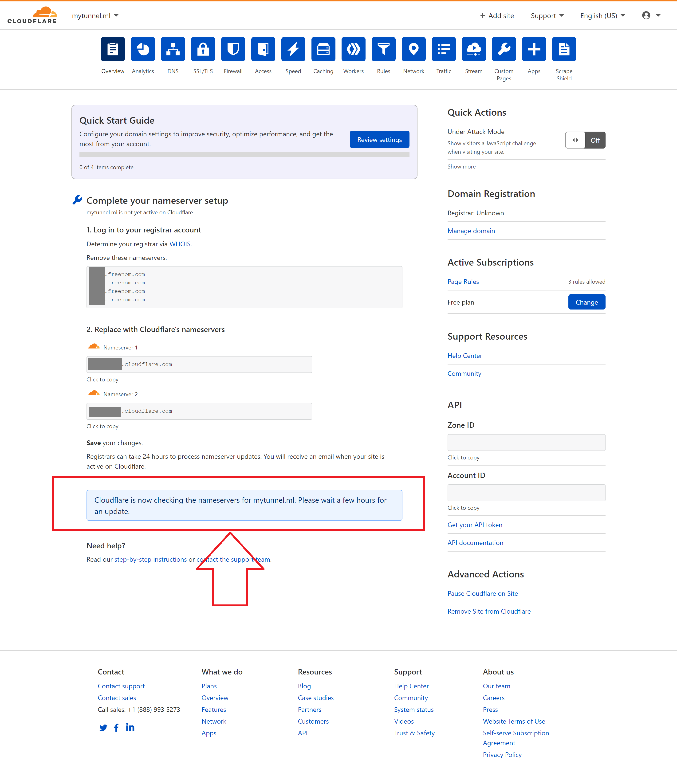Screen dimensions: 677x784
Task: Open the Firewall shield icon
Action: 233,49
